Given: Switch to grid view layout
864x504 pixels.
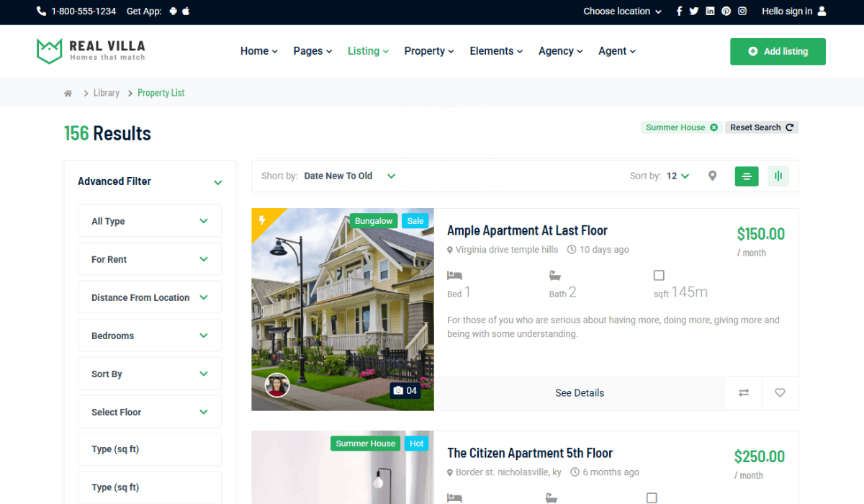Looking at the screenshot, I should point(778,176).
